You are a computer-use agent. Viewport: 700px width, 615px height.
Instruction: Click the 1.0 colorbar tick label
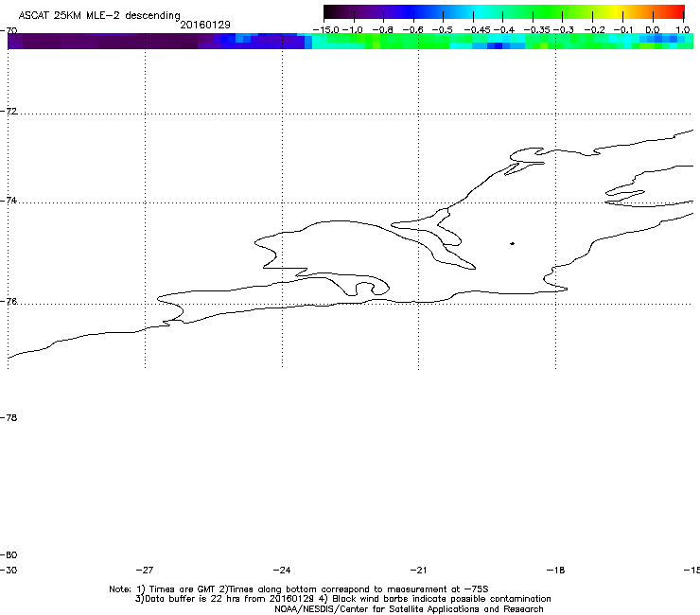682,30
